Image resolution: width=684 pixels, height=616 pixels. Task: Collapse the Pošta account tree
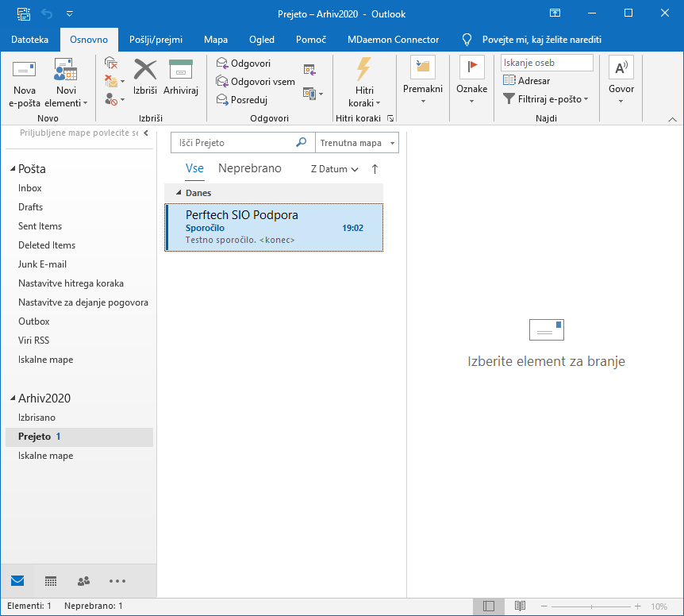point(13,169)
